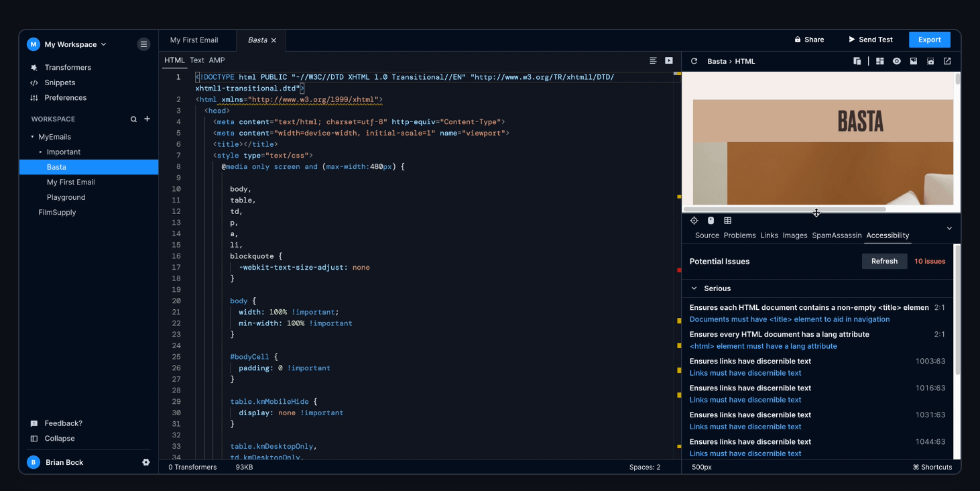Toggle image display icon in preview toolbar

(913, 61)
